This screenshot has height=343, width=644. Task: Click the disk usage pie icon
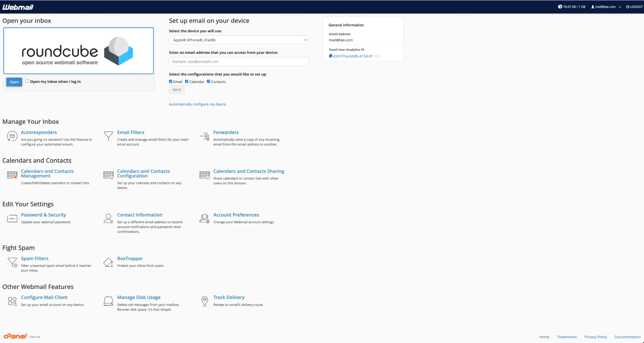coord(560,7)
